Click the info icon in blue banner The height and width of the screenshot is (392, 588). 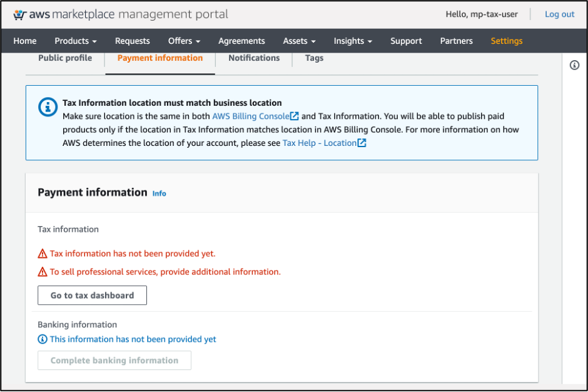[48, 106]
